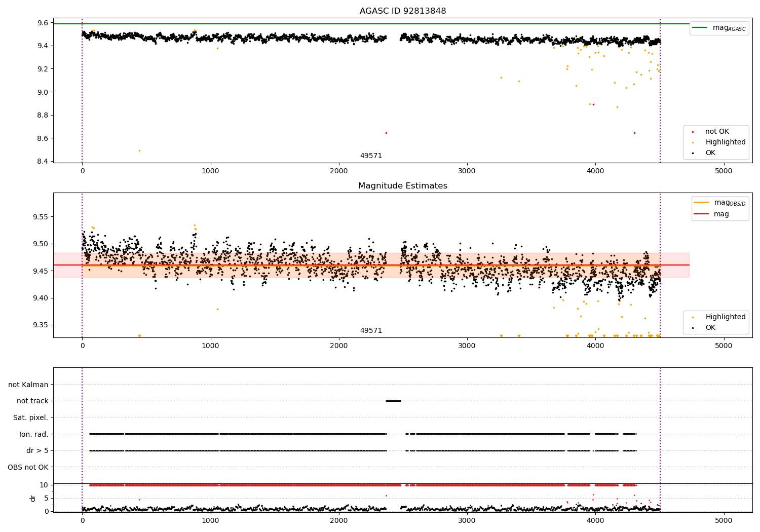Click the 9.35 tick on Magnitude Estimates axis
This screenshot has width=760, height=532.
coord(41,325)
